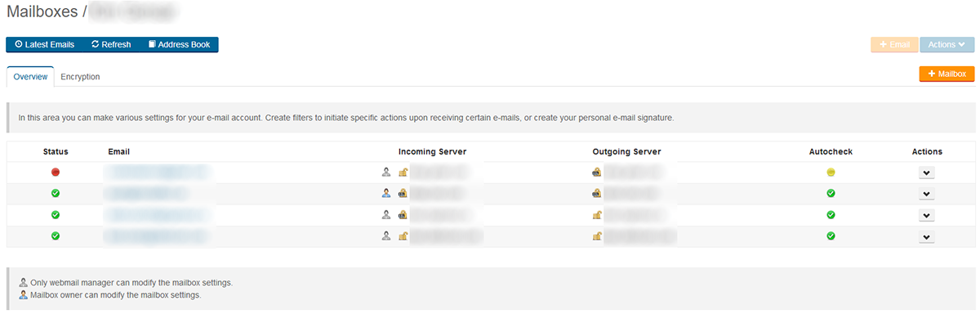Click the yellow autocheck indicator in first row
980x323 pixels.
click(x=831, y=173)
